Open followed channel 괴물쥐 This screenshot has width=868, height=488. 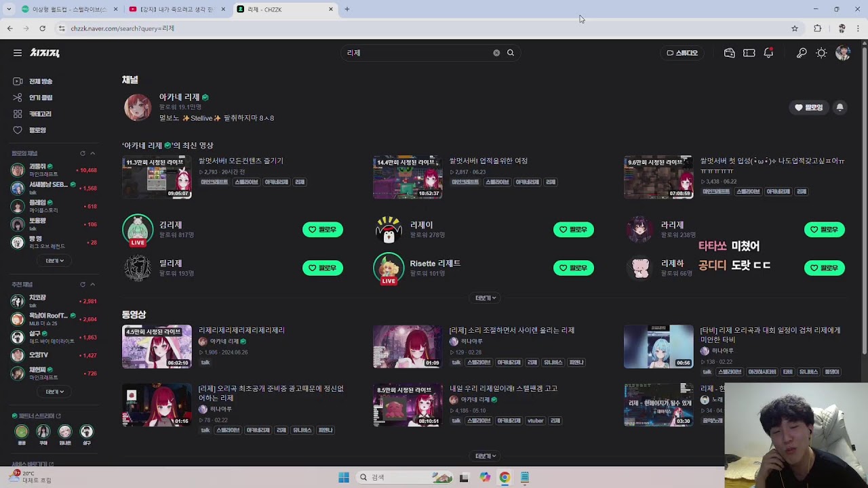coord(54,170)
